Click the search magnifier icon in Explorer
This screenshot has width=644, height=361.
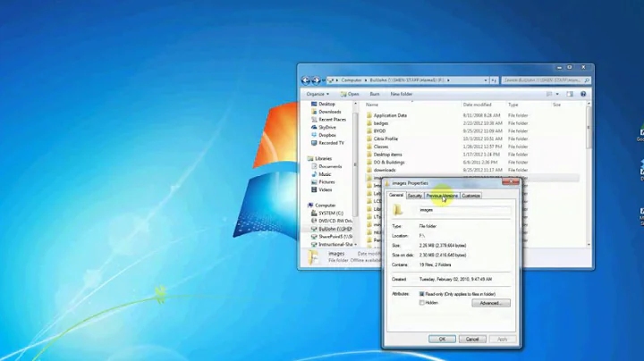coord(587,80)
